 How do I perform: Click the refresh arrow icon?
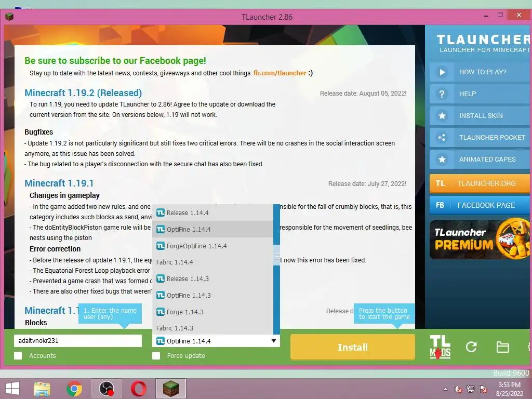[471, 347]
